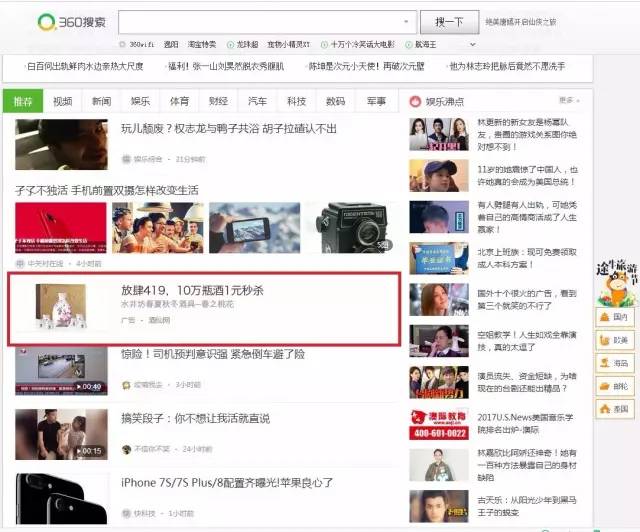Open headline 玩儿颠废？权志龙与鸭子共浴
The width and height of the screenshot is (640, 532).
[228, 129]
